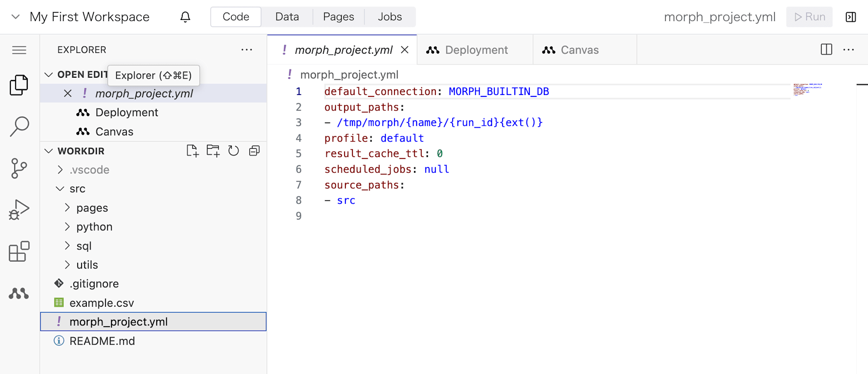Click MORPH_BUILTIN_DB value on line 1
The image size is (868, 374).
pos(499,92)
